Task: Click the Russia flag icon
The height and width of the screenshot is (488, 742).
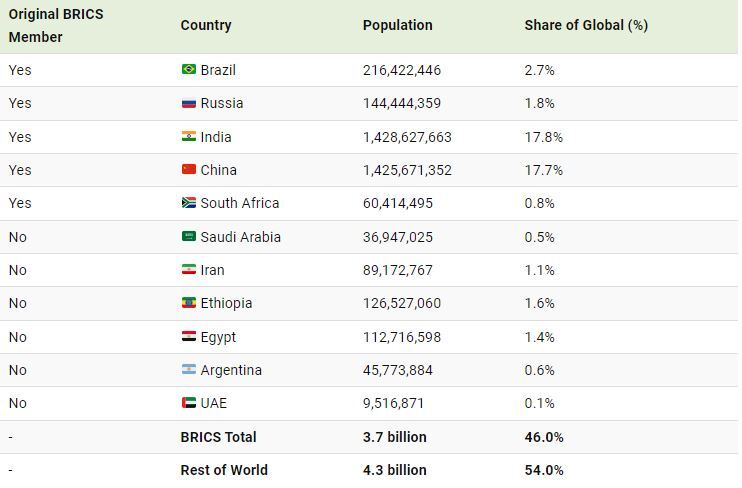Action: coord(189,103)
